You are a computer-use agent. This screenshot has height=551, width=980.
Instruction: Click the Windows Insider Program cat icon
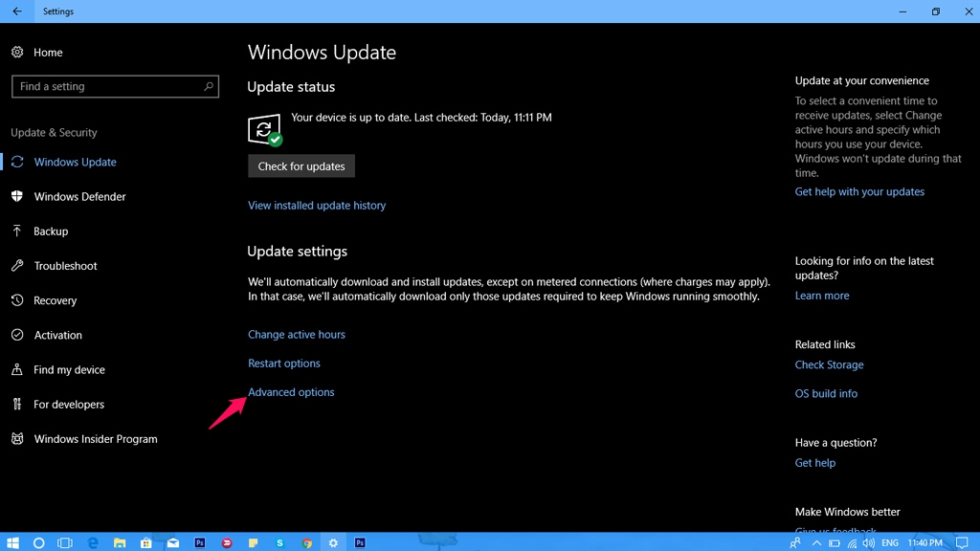coord(17,438)
